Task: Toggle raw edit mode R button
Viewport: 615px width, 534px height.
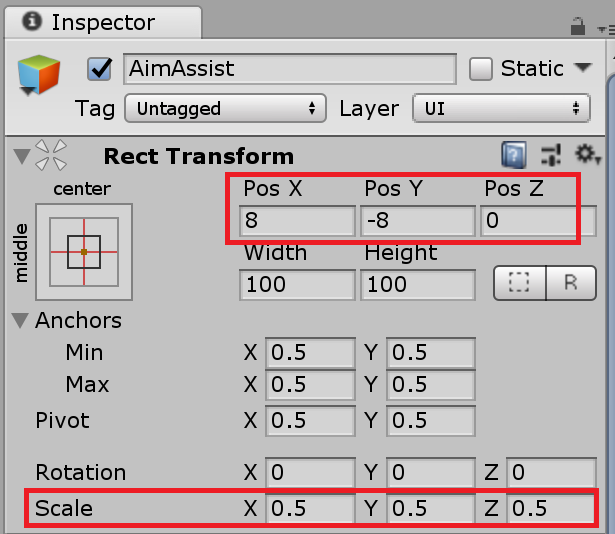Action: pyautogui.click(x=571, y=283)
